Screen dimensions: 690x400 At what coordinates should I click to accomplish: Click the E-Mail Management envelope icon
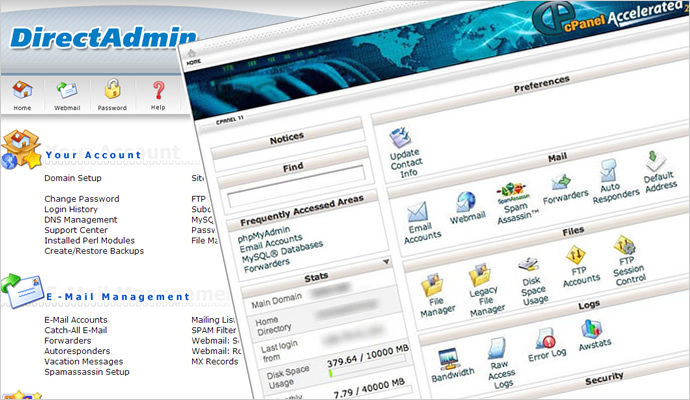pos(22,291)
